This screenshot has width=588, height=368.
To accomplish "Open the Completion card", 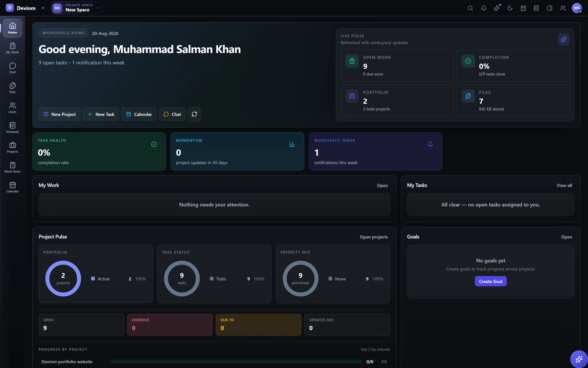I will click(513, 66).
